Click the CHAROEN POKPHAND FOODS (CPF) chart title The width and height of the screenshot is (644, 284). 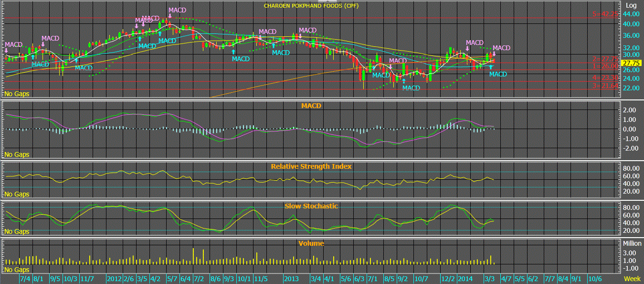(x=311, y=6)
